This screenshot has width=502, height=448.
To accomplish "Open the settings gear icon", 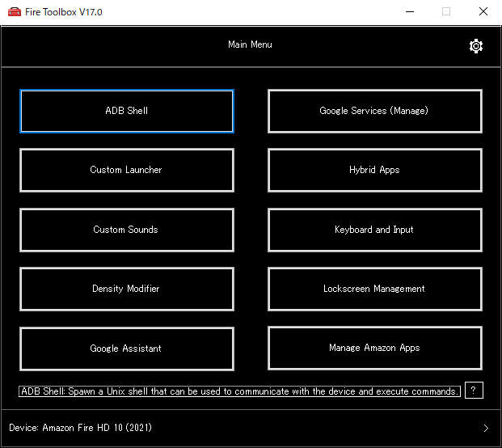I will 476,46.
